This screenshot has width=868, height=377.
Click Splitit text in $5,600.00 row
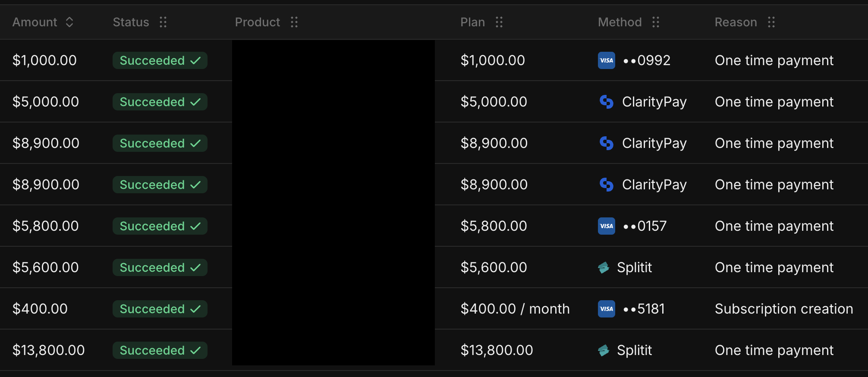pos(634,267)
